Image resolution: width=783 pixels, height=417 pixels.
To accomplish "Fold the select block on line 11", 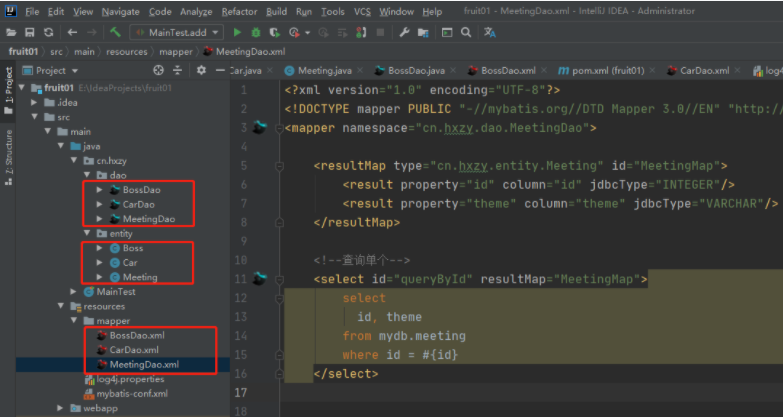I will (280, 279).
